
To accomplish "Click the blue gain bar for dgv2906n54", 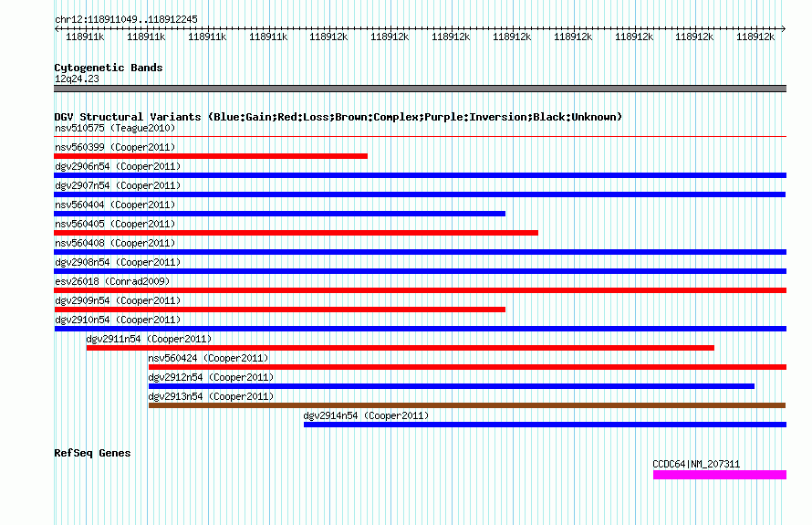I will tap(420, 175).
